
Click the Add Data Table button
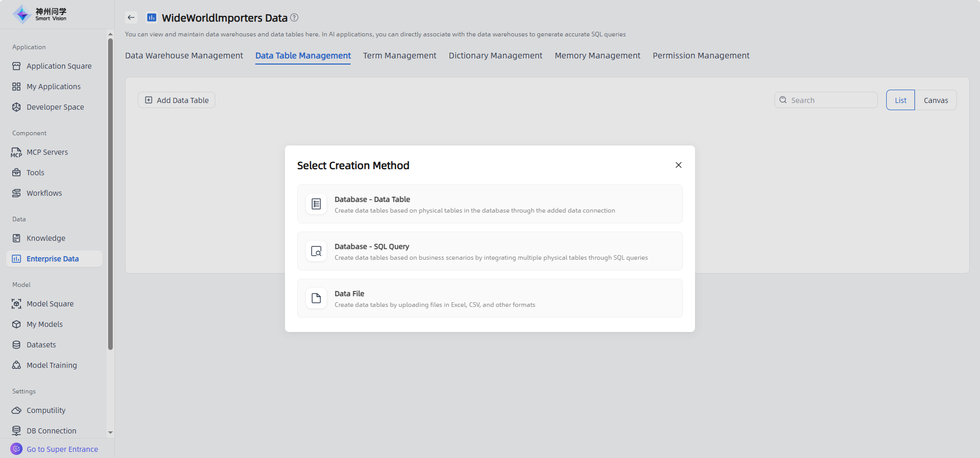click(x=177, y=100)
